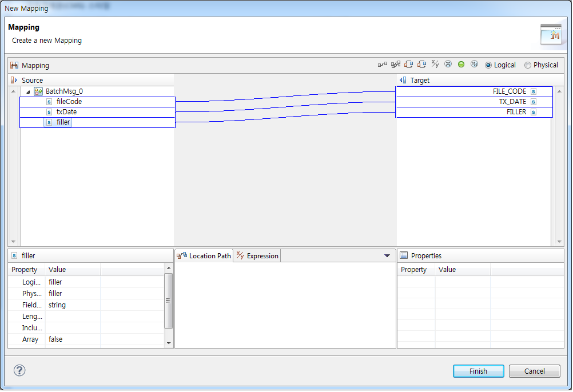Screen dimensions: 573x392
Task: Open the Expression combo box dropdown
Action: click(x=387, y=255)
